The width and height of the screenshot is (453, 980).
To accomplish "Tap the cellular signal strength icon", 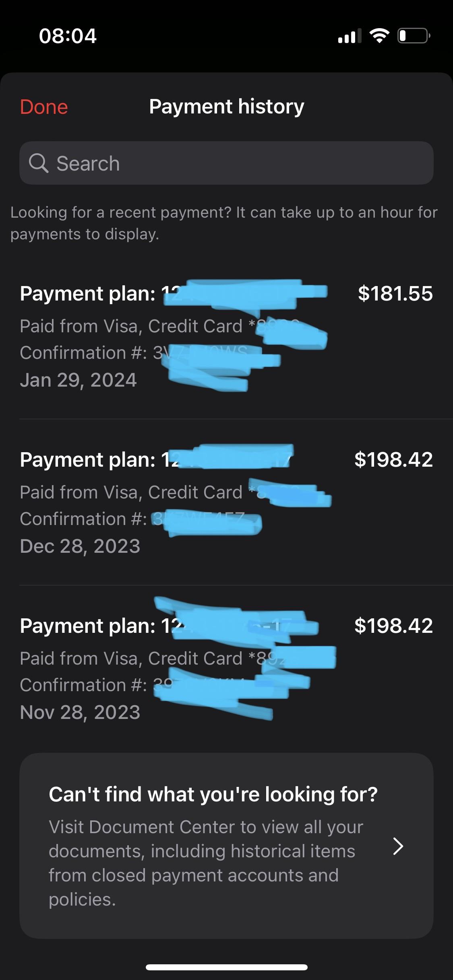I will point(349,36).
